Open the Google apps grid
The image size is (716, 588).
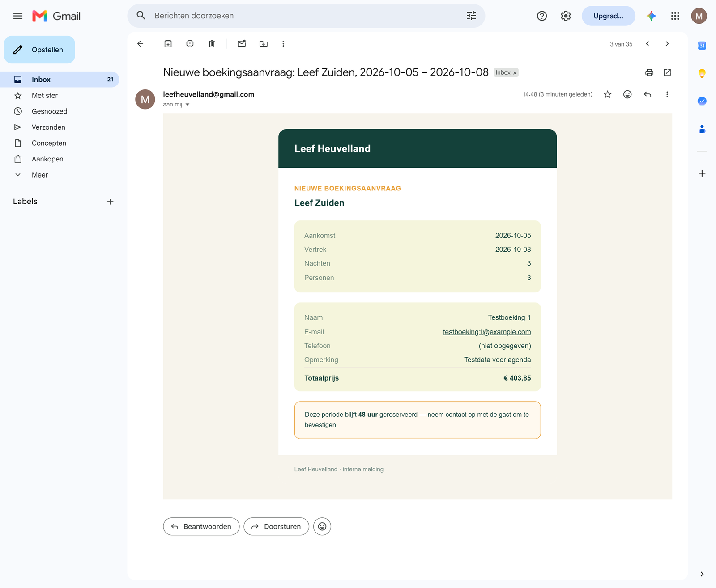675,16
